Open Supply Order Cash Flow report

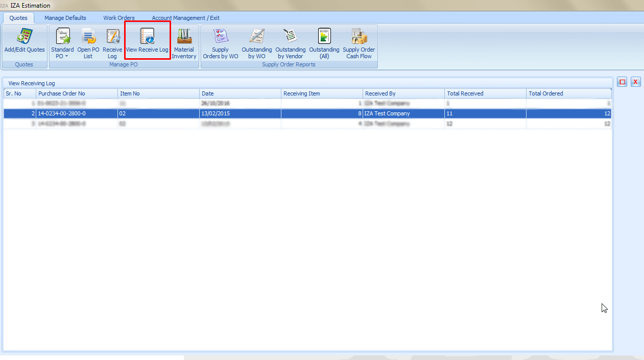(359, 43)
